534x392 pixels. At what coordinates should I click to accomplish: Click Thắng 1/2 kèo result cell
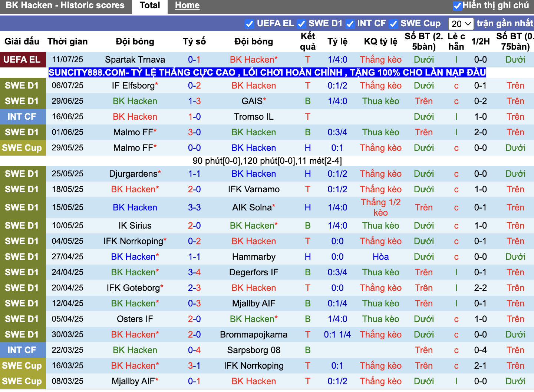(x=380, y=207)
